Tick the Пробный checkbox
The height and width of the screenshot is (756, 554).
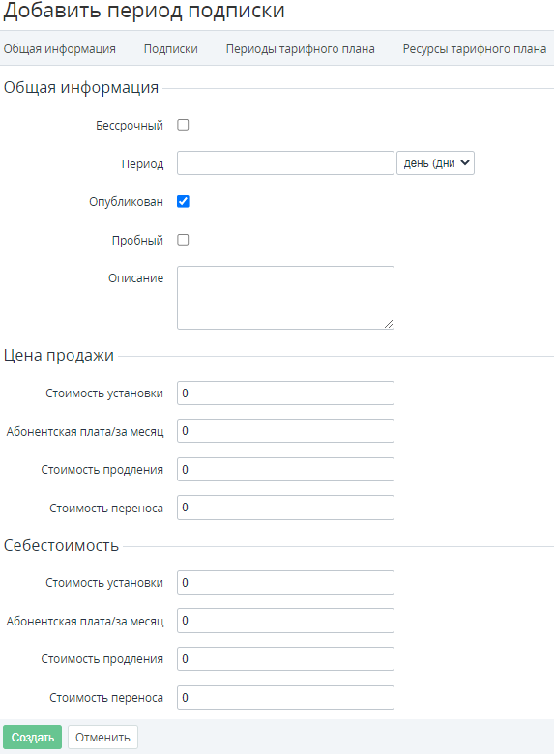pyautogui.click(x=183, y=240)
